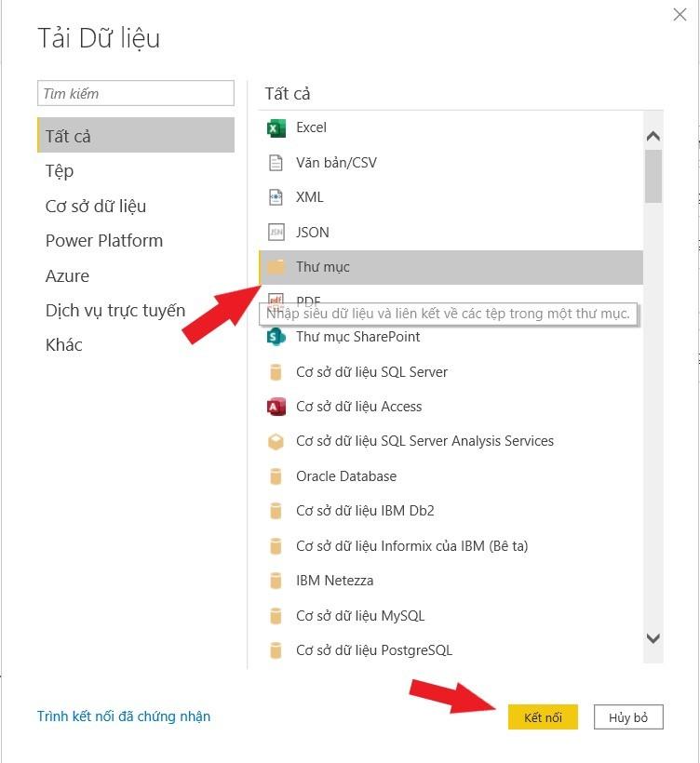Select the Khác category

pos(136,345)
